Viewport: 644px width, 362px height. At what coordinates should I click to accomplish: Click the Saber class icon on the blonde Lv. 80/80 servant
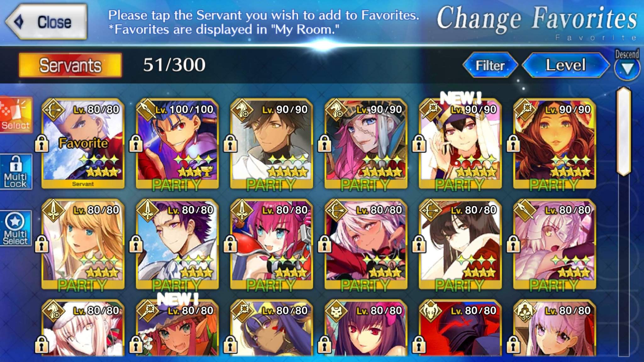(53, 211)
